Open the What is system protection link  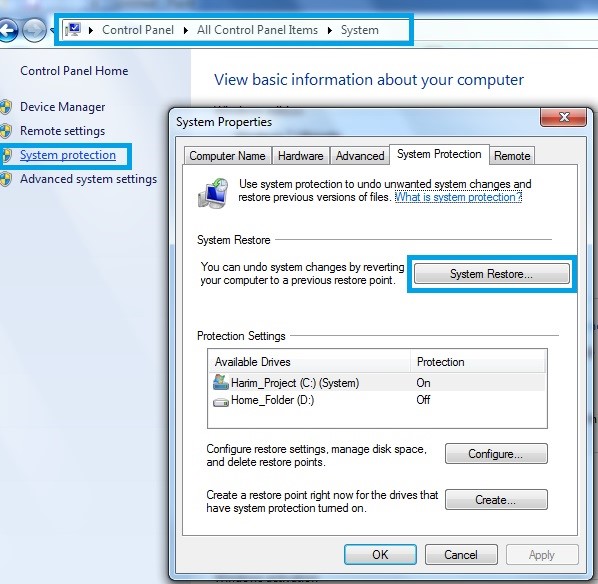point(458,197)
